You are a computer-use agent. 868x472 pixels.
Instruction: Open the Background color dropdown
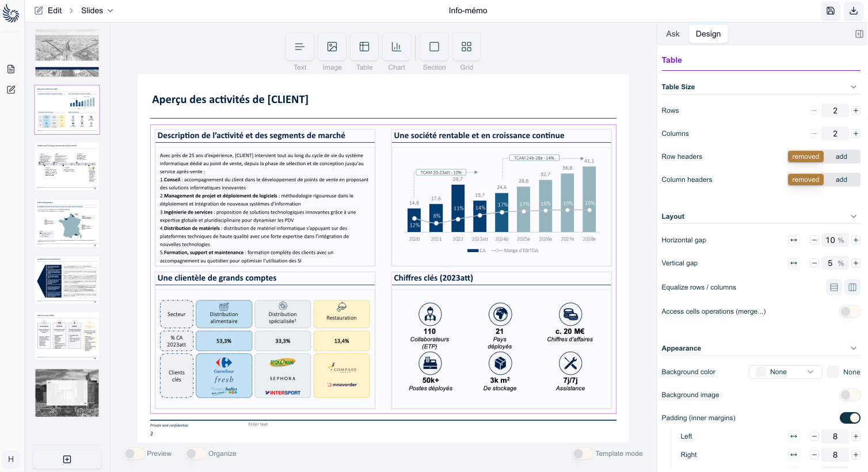coord(785,371)
